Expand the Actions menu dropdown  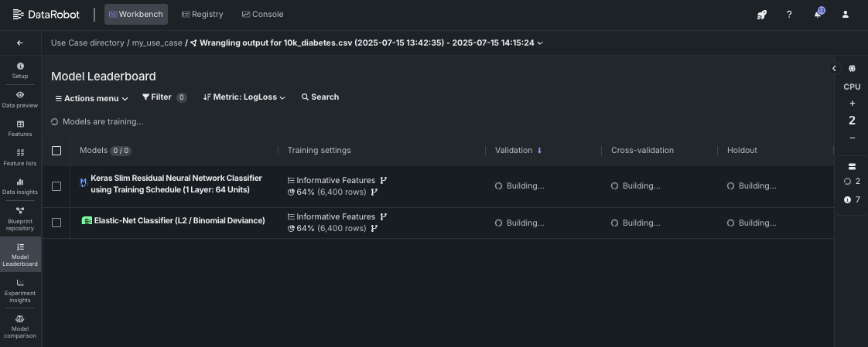[x=92, y=98]
